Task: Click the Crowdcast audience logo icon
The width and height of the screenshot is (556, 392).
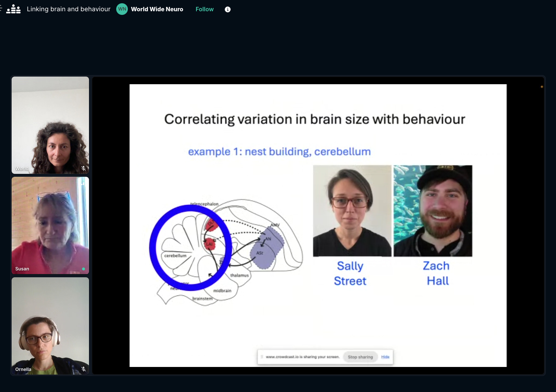Action: click(x=13, y=9)
